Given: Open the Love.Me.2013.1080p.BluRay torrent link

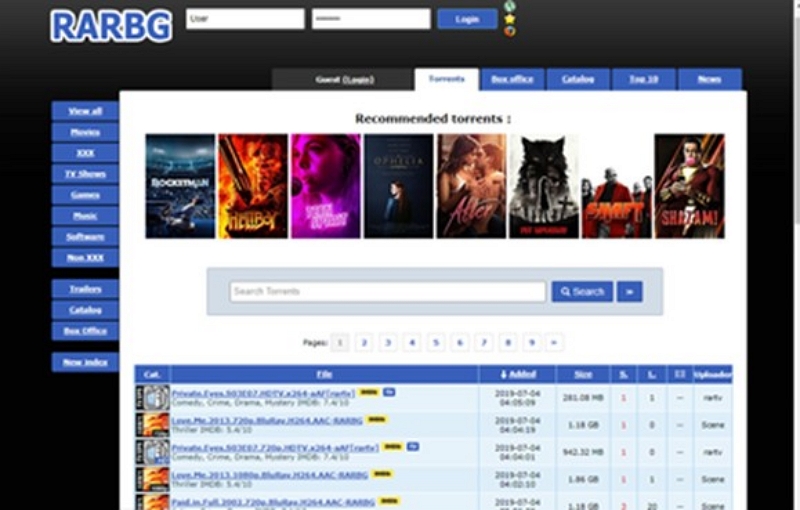Looking at the screenshot, I should tap(269, 475).
